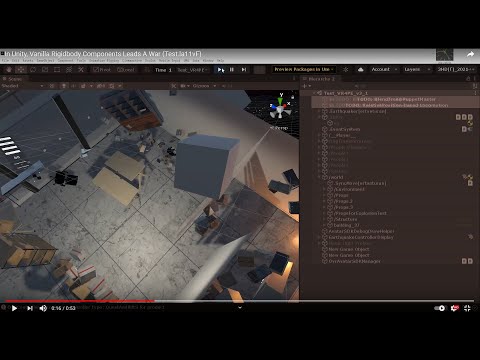Open YouTube player settings gear
The image size is (480, 360).
[454, 308]
